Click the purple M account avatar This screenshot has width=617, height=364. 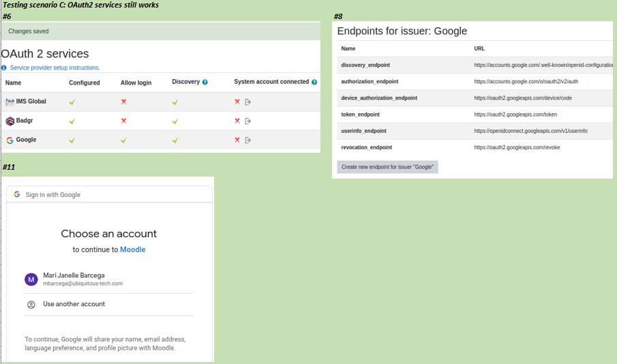point(31,279)
